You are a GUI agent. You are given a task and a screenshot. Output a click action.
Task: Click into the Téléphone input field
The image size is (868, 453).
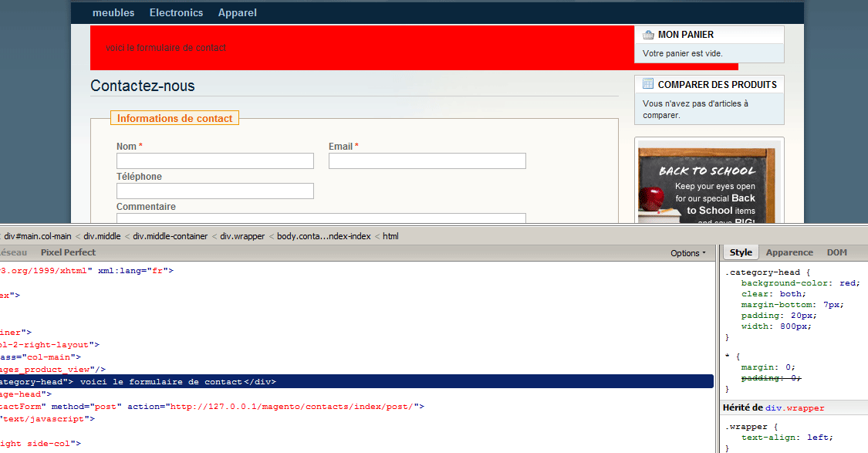(214, 191)
